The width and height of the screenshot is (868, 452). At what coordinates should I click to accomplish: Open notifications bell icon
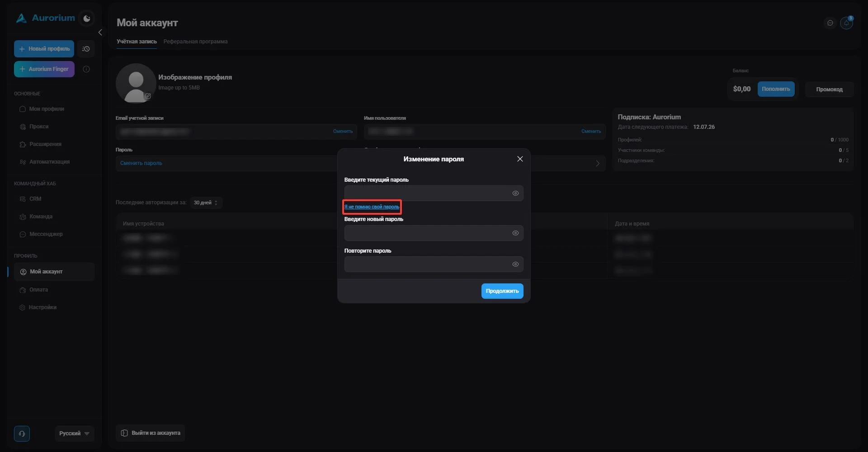(x=846, y=23)
